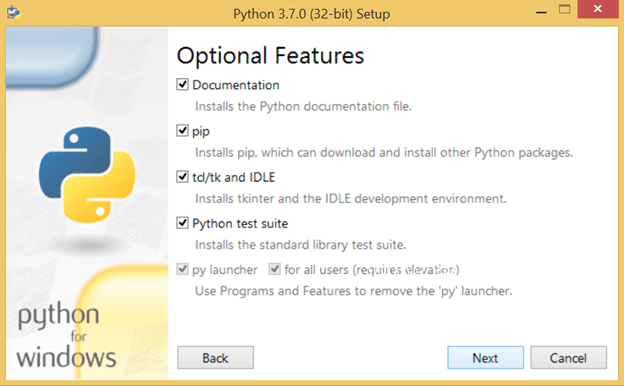The image size is (624, 386).
Task: Click the Optional Features heading
Action: click(271, 56)
